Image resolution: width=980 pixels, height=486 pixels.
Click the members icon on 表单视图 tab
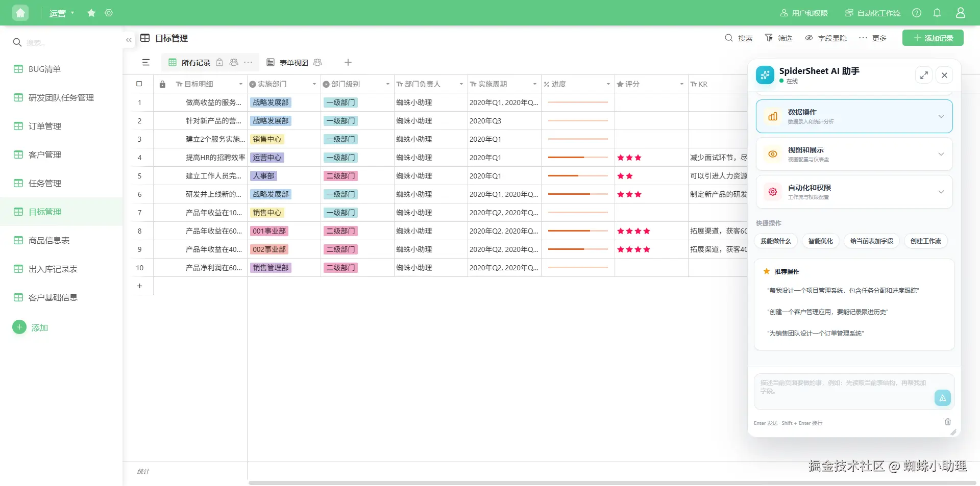pyautogui.click(x=317, y=62)
